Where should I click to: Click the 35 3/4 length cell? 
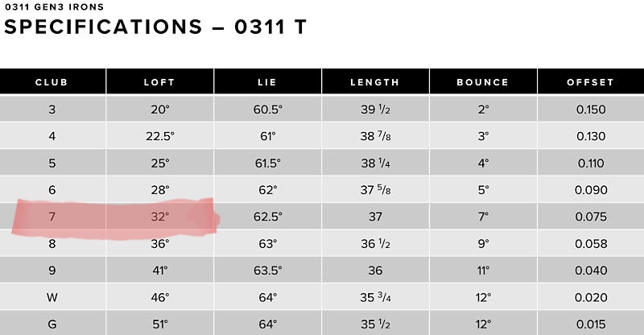pos(374,297)
